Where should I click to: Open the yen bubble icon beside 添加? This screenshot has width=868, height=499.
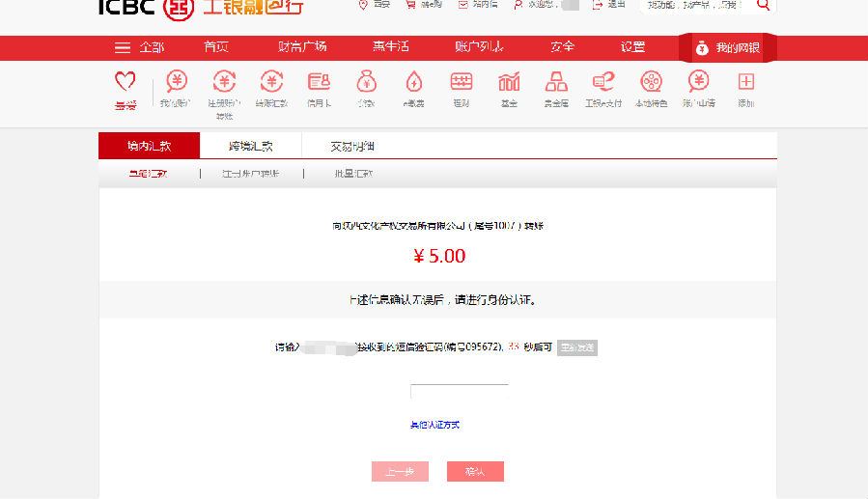699,81
